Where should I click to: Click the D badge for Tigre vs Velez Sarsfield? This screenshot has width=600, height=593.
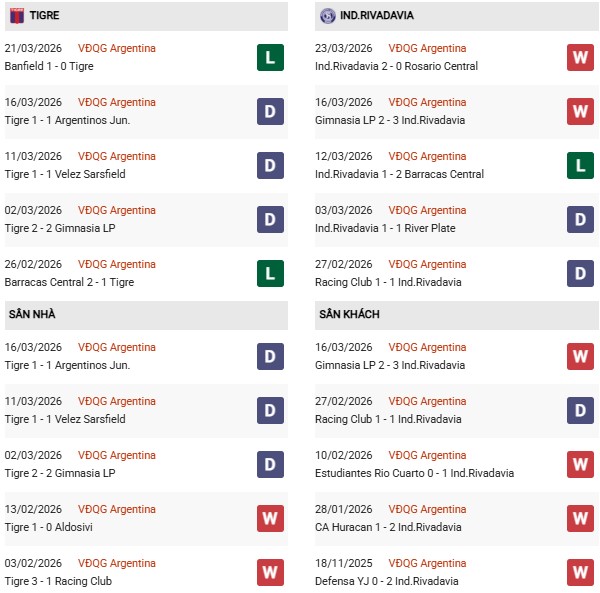tap(270, 165)
